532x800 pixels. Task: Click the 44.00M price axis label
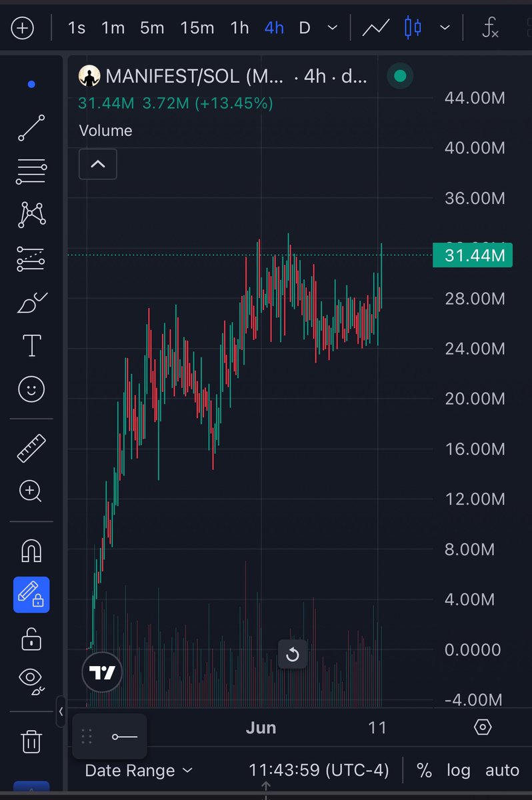(475, 97)
